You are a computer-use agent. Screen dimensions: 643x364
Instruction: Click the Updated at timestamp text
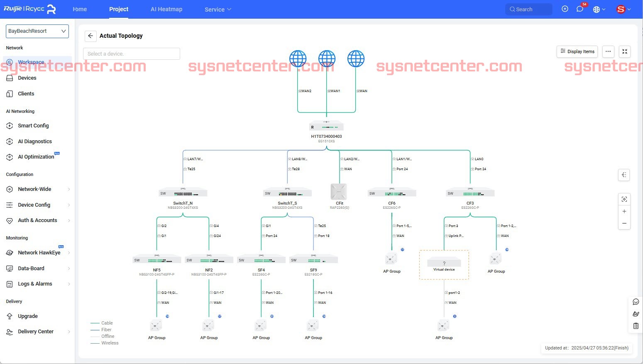click(x=587, y=348)
